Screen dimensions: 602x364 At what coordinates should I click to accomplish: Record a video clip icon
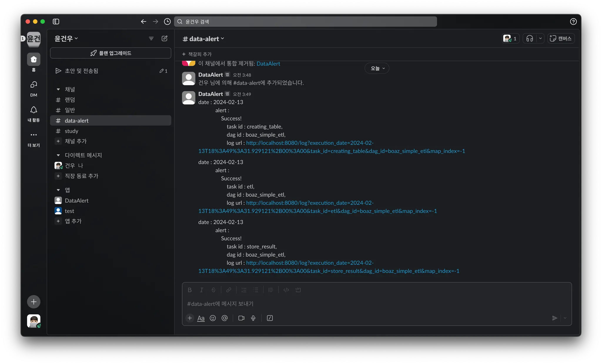(241, 318)
